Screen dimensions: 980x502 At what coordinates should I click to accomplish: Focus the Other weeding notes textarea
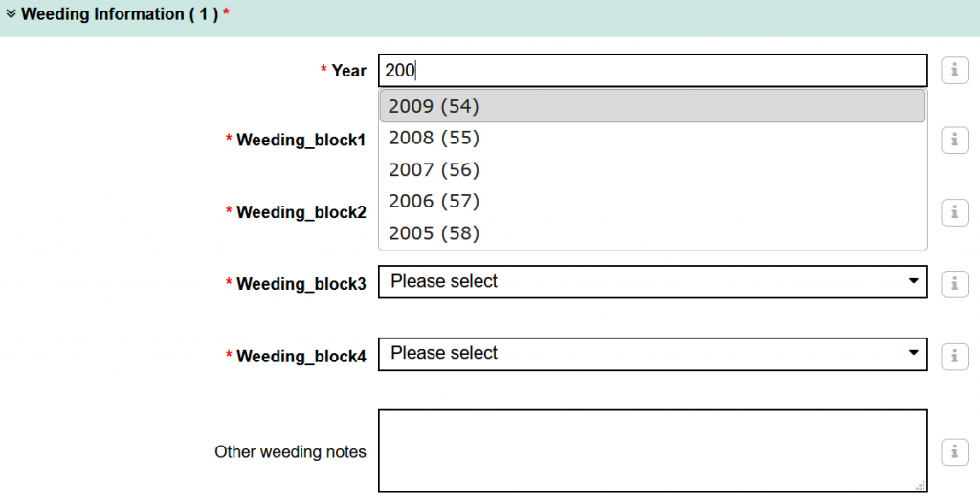click(x=653, y=451)
